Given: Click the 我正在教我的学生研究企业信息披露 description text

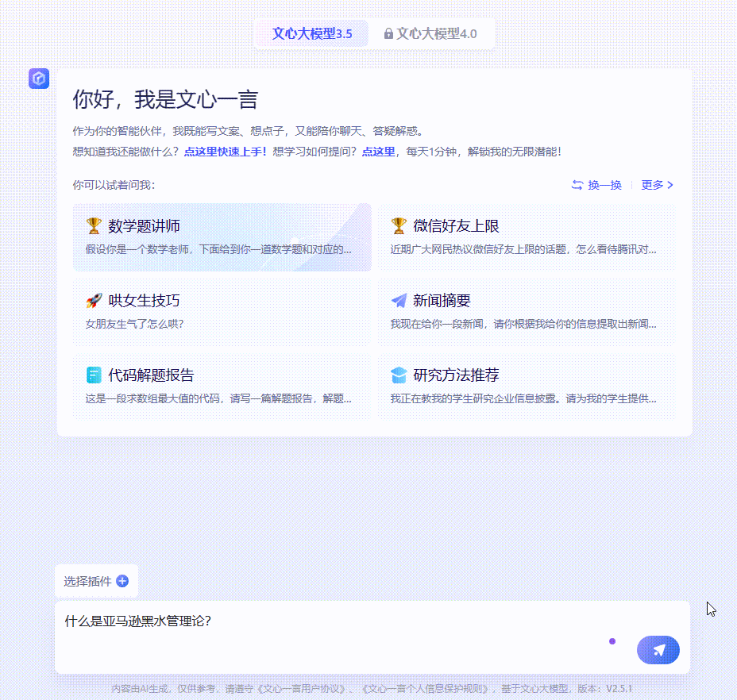Looking at the screenshot, I should 523,399.
